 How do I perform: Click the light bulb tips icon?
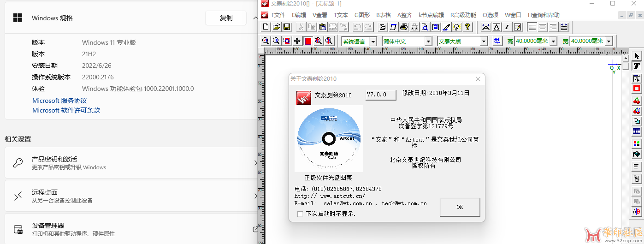click(457, 27)
